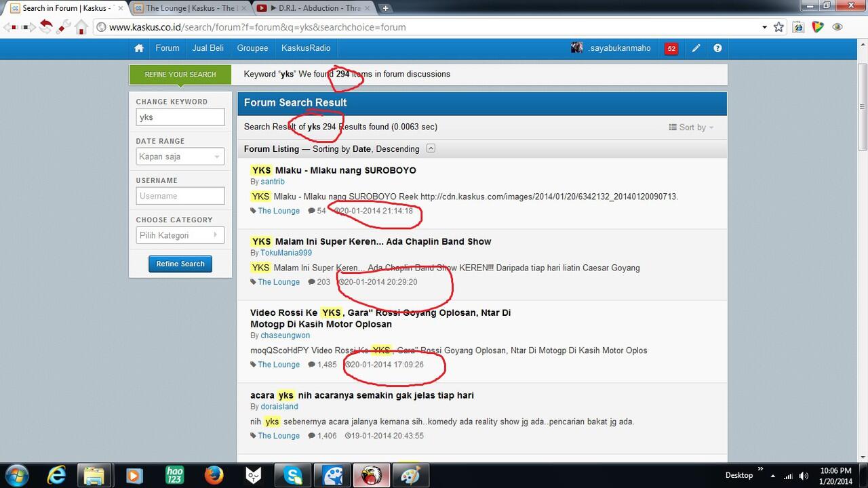Image resolution: width=868 pixels, height=488 pixels.
Task: Open the Windows Start menu
Action: pos(16,474)
